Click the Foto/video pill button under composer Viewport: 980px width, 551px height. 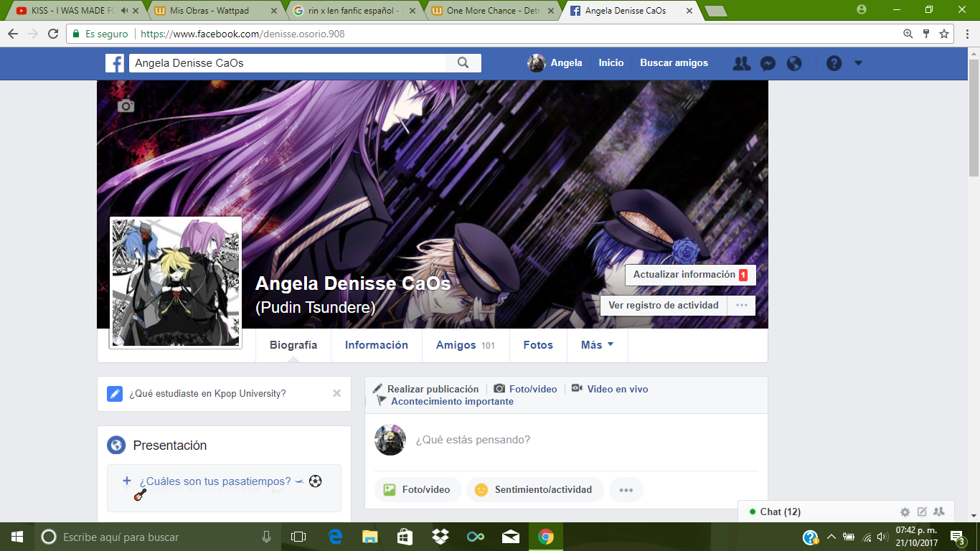click(x=418, y=490)
